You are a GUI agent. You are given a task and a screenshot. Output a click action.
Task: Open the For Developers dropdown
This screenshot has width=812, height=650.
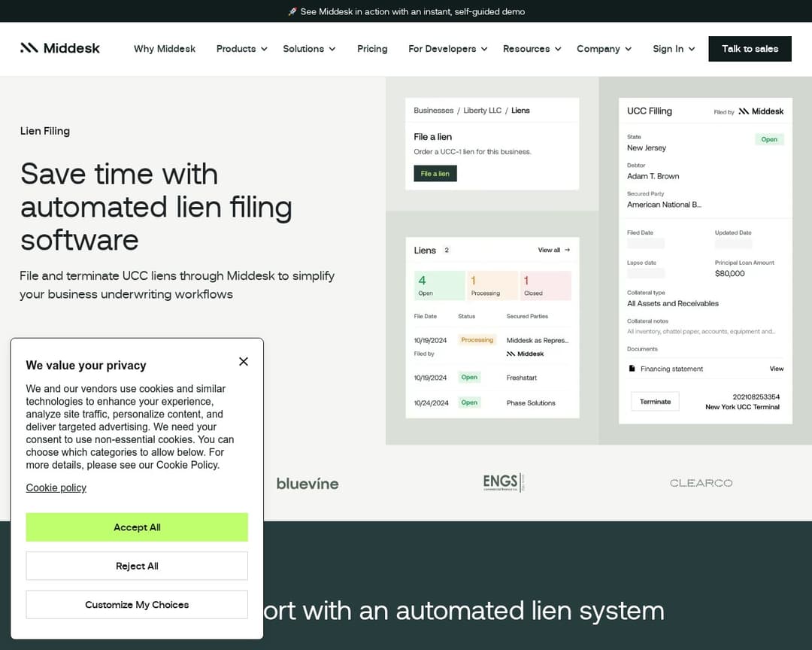[x=448, y=49]
